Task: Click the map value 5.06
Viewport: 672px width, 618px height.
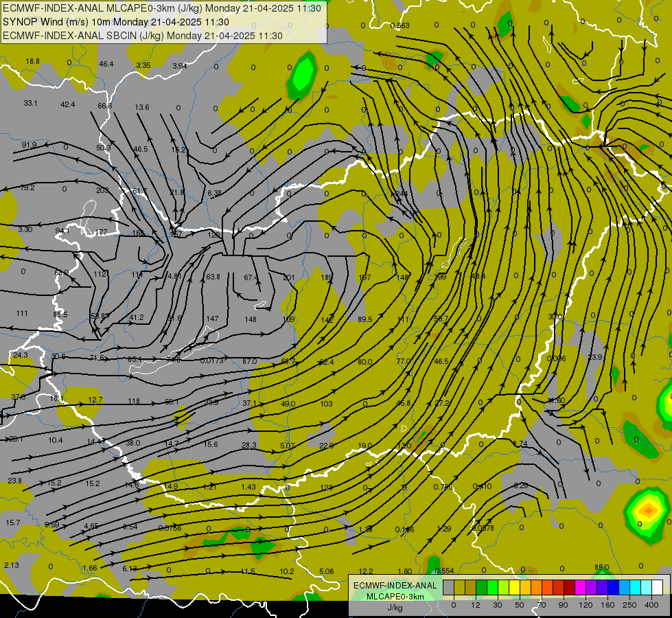Action: coord(327,572)
